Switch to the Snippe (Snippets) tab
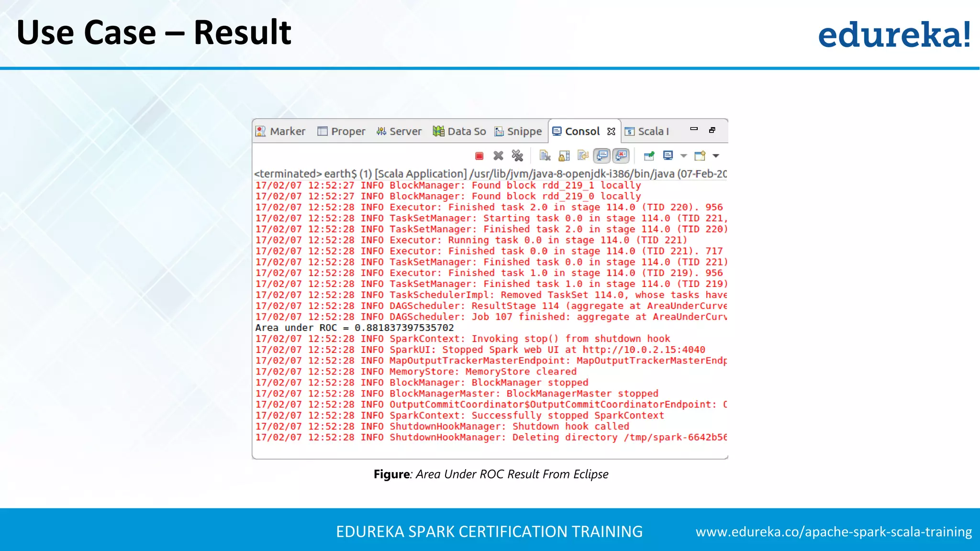 coord(518,132)
